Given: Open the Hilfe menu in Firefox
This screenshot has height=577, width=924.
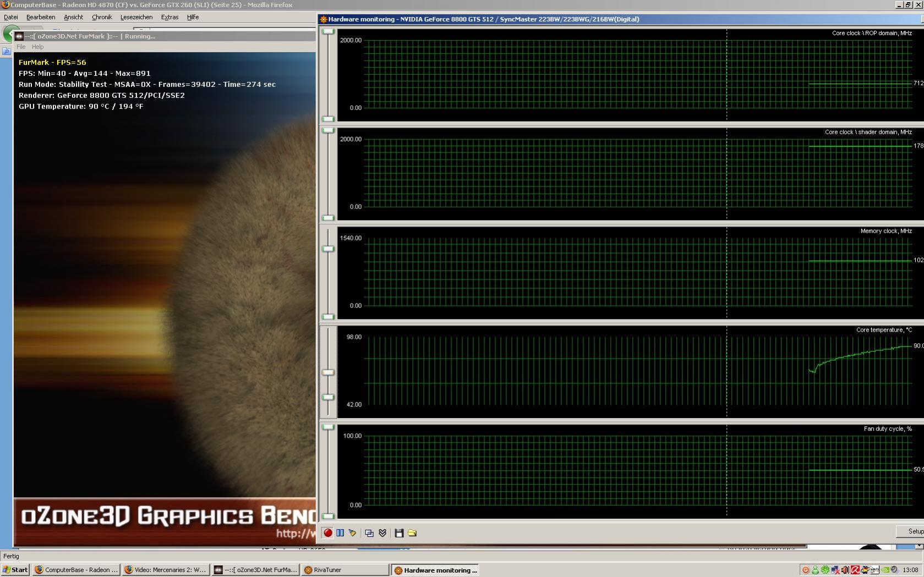Looking at the screenshot, I should tap(193, 17).
